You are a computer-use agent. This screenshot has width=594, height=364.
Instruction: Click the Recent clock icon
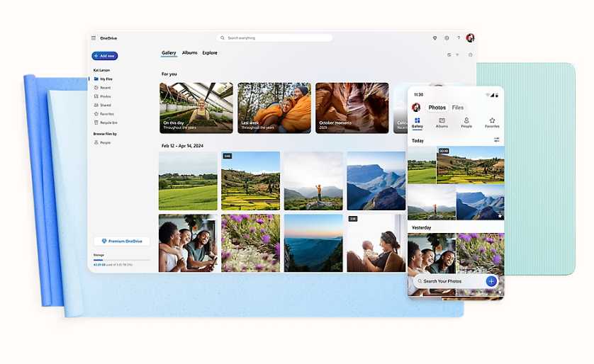(96, 88)
